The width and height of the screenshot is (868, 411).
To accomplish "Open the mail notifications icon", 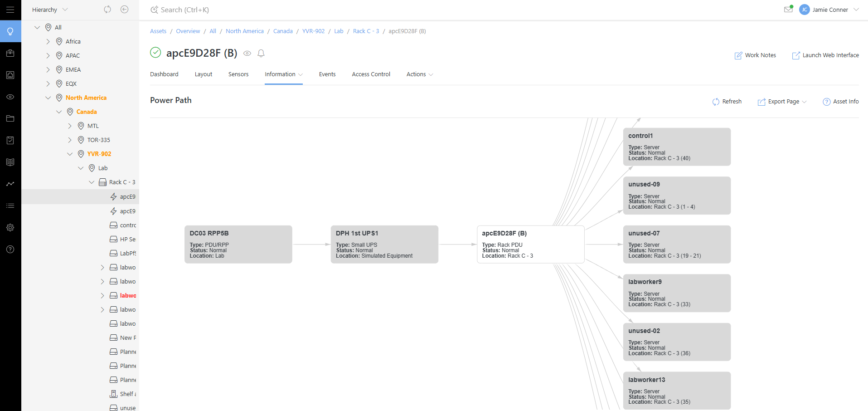I will click(x=788, y=10).
